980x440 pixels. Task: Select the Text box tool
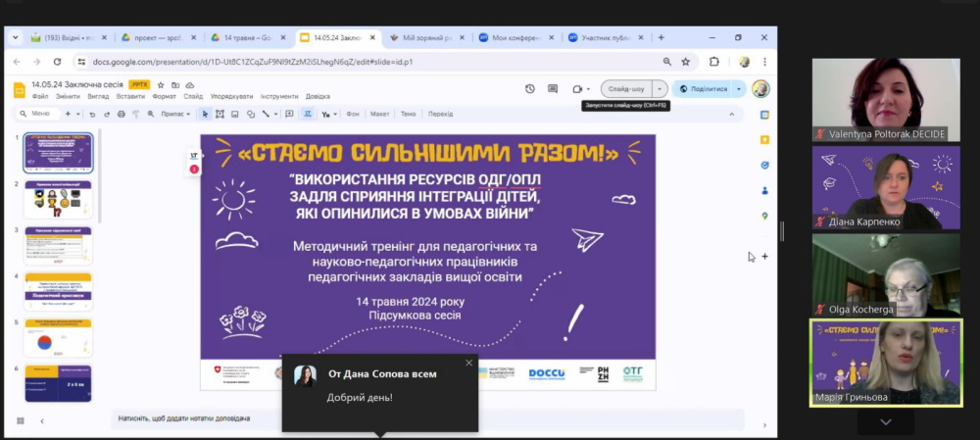(220, 114)
